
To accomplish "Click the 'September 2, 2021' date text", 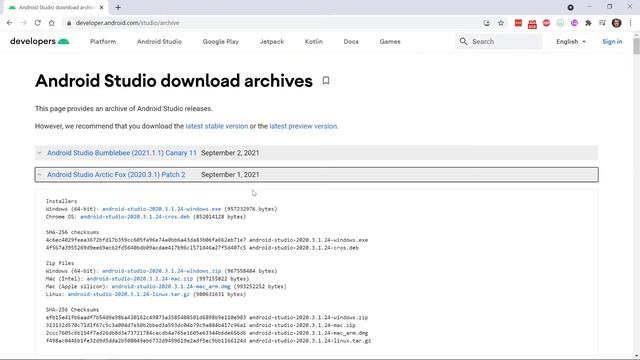I will 230,153.
